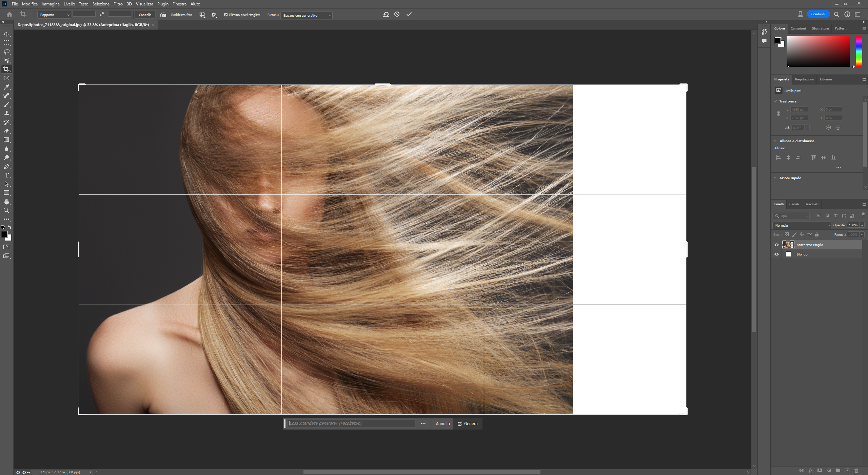The width and height of the screenshot is (868, 475).
Task: Open the Rapporto ratio dropdown
Action: 54,15
